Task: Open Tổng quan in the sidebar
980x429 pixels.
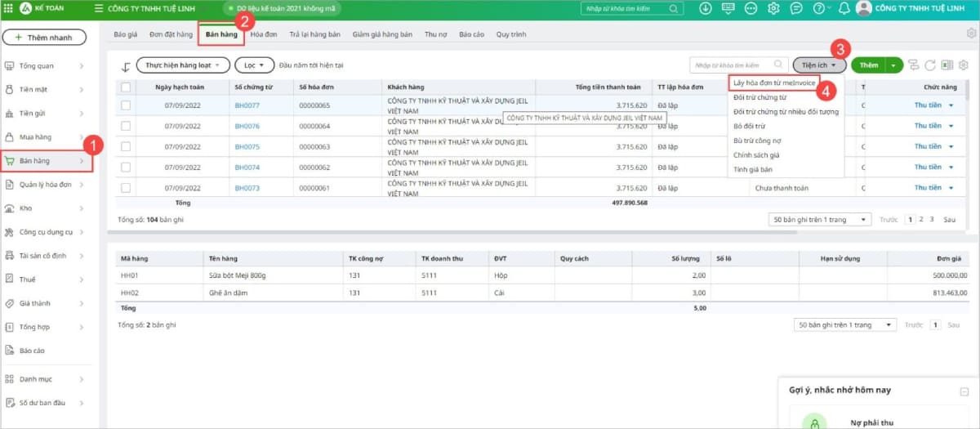Action: (45, 65)
